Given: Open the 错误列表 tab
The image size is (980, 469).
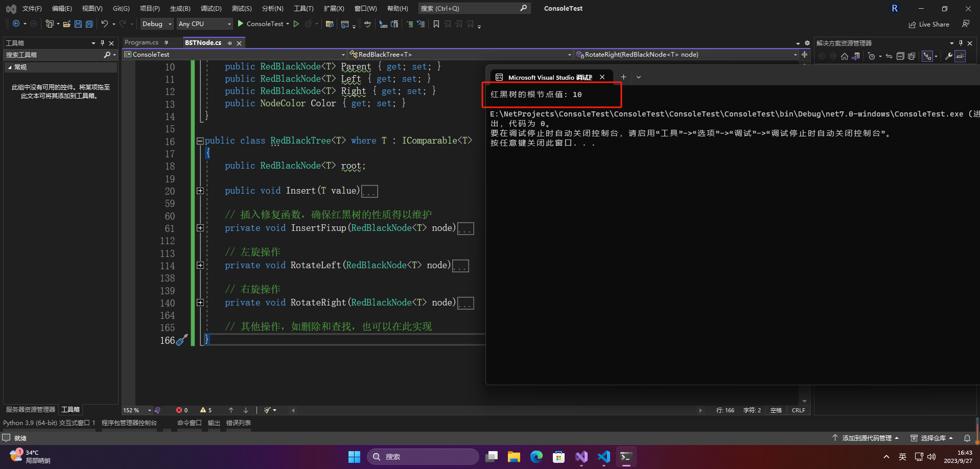Looking at the screenshot, I should click(x=239, y=423).
